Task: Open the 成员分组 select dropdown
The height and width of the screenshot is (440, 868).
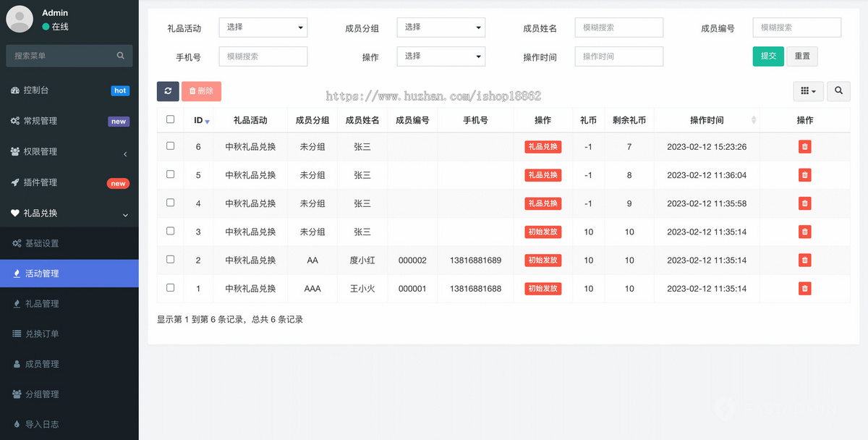Action: click(x=441, y=27)
